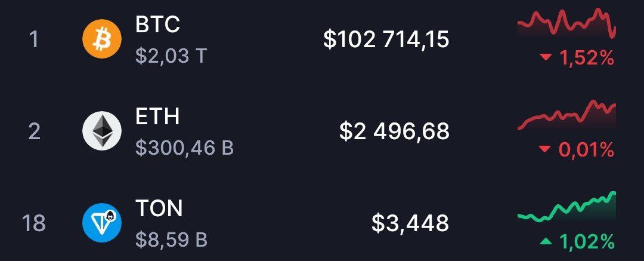This screenshot has width=644, height=261.
Task: Click the blue Toncoin logo icon
Action: [x=102, y=223]
